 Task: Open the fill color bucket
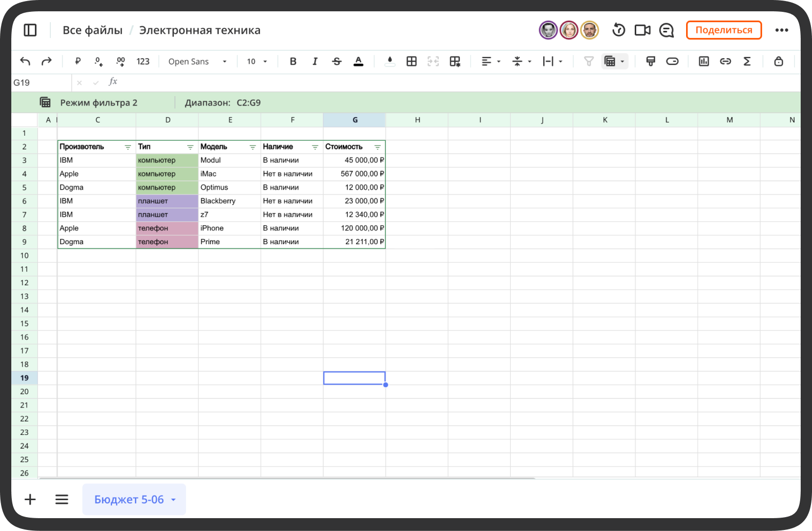click(x=390, y=61)
